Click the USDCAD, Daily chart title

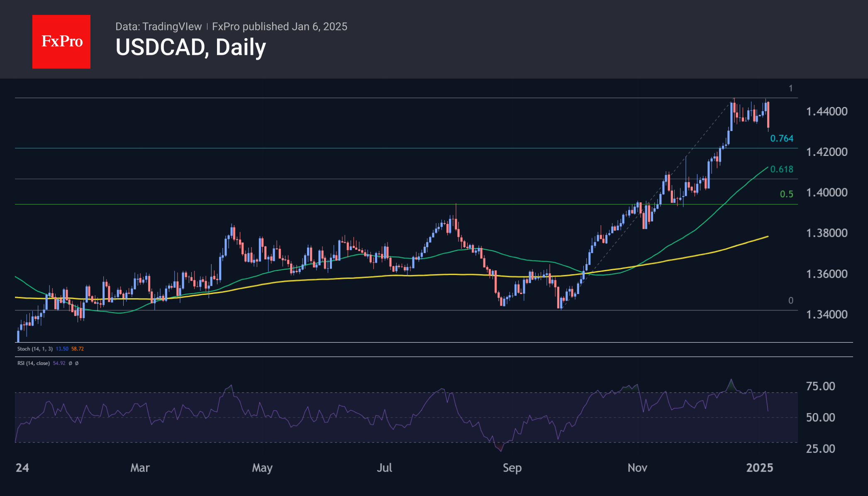pos(190,47)
